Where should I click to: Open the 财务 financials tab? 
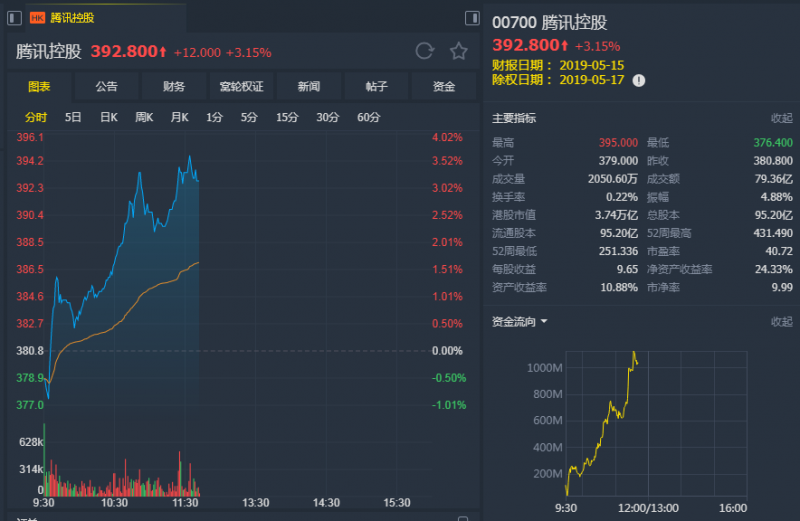(x=173, y=86)
